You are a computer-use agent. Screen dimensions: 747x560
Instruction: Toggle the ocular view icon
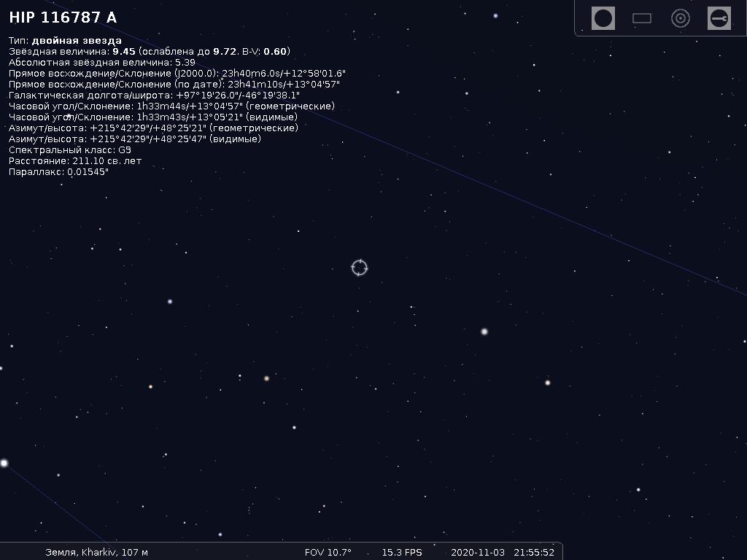(x=603, y=18)
